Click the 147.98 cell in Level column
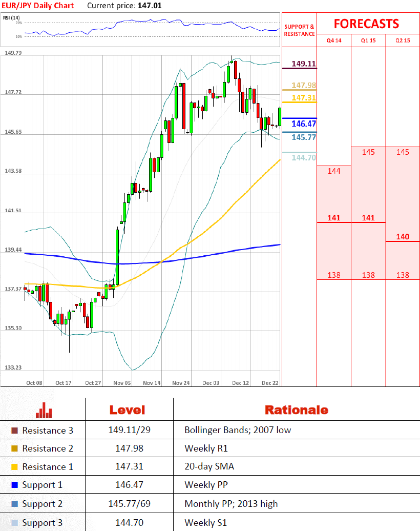 click(129, 448)
